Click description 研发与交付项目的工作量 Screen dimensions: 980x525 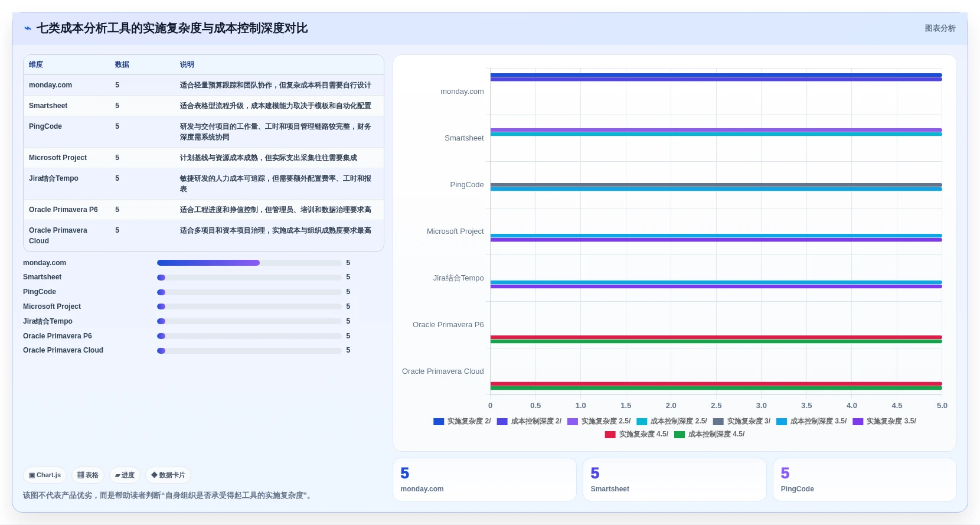pos(276,132)
